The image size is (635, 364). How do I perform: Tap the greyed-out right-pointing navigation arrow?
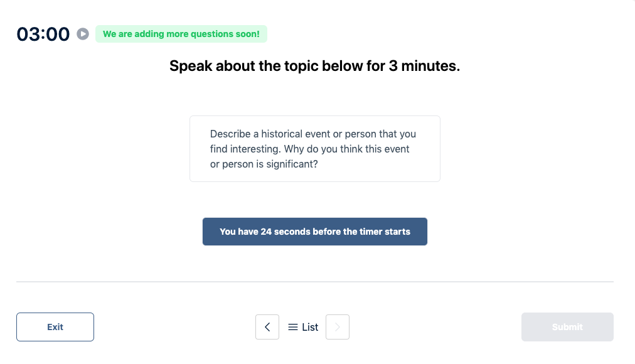click(338, 327)
